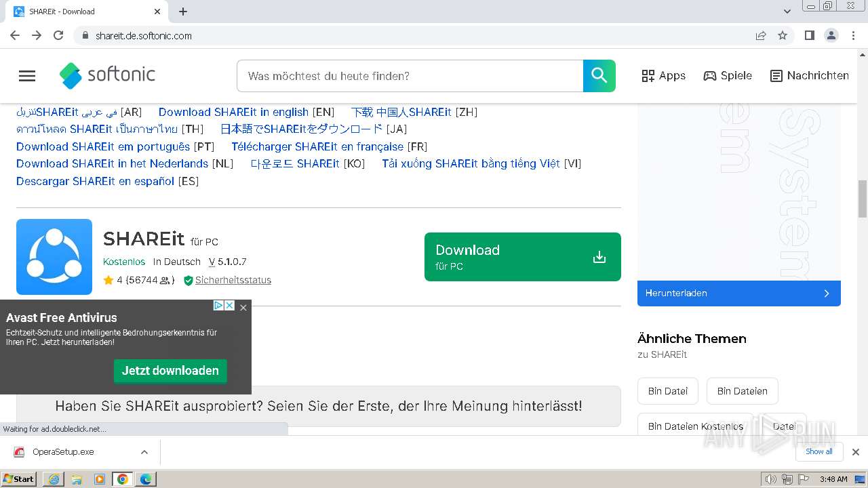Close the downloads bar
This screenshot has height=488, width=868.
856,452
